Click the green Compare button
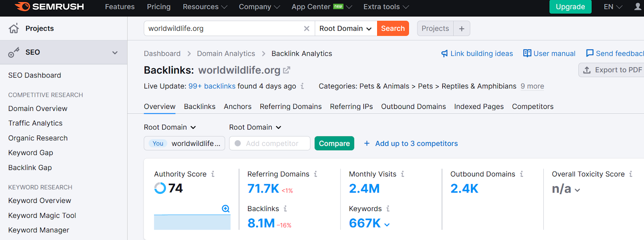Screen dimensions: 644x240 [x=334, y=144]
